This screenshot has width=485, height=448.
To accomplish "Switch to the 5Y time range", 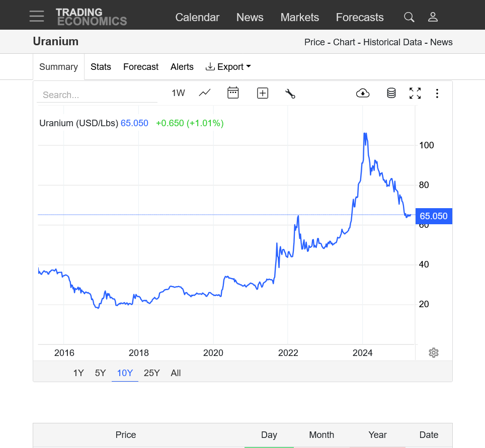I will click(101, 373).
